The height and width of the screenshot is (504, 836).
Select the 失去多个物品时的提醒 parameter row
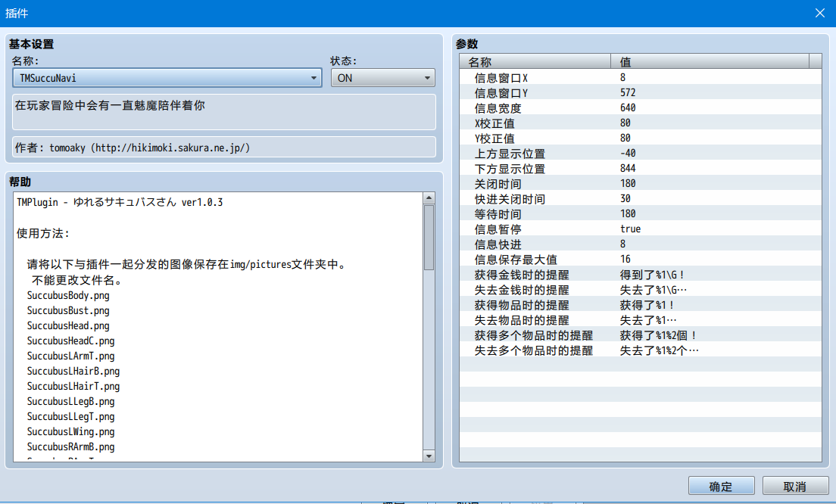tap(641, 350)
